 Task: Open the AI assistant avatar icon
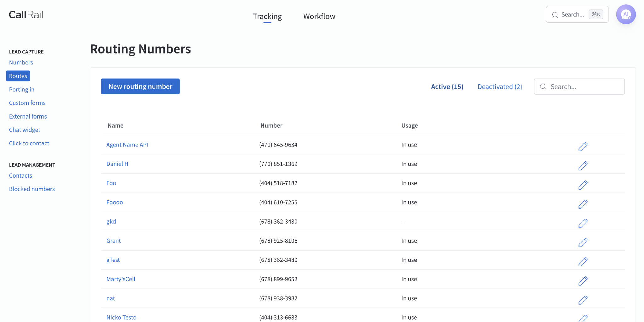pos(626,14)
